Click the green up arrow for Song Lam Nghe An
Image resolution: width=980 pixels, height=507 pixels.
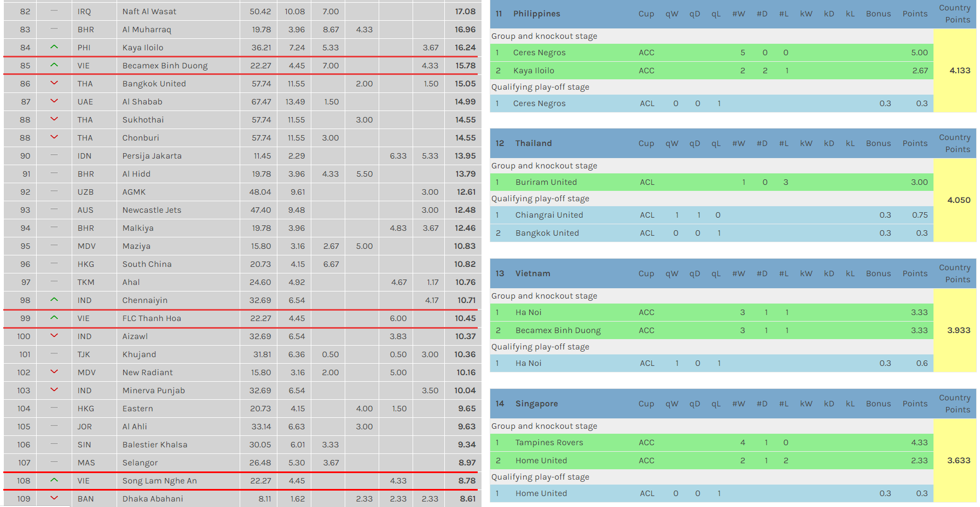pyautogui.click(x=54, y=480)
